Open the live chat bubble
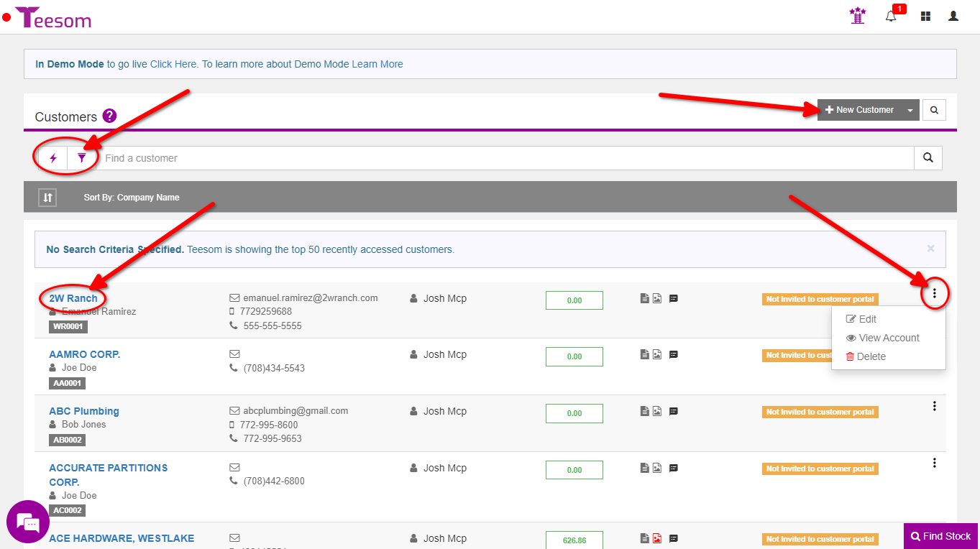Viewport: 980px width, 549px height. (27, 522)
